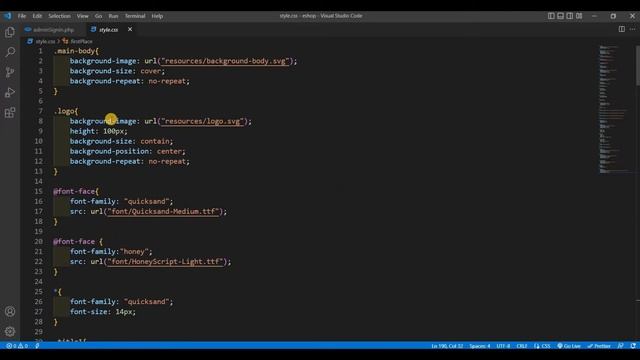The height and width of the screenshot is (360, 640).
Task: Restore down the VS Code window
Action: coord(613,16)
